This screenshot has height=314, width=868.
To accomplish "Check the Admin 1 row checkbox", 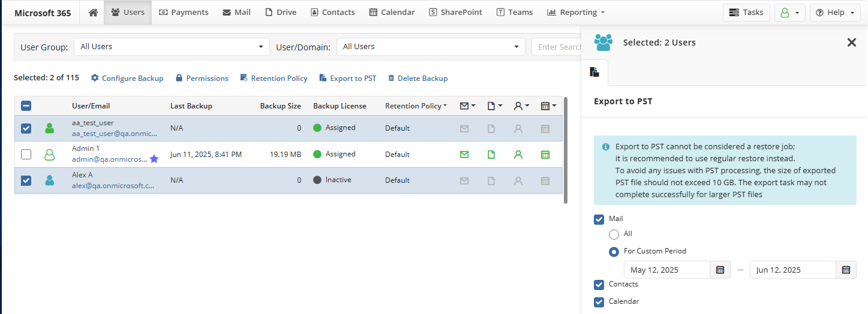I will pos(26,155).
